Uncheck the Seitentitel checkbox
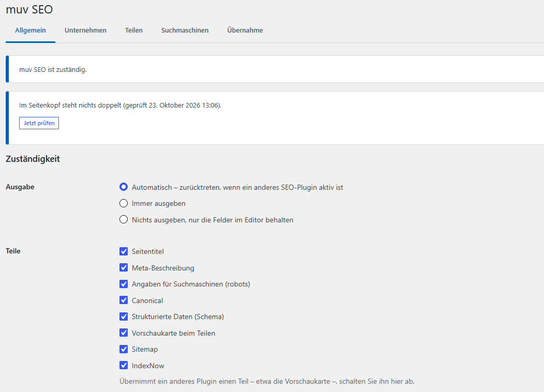544x392 pixels. point(124,251)
